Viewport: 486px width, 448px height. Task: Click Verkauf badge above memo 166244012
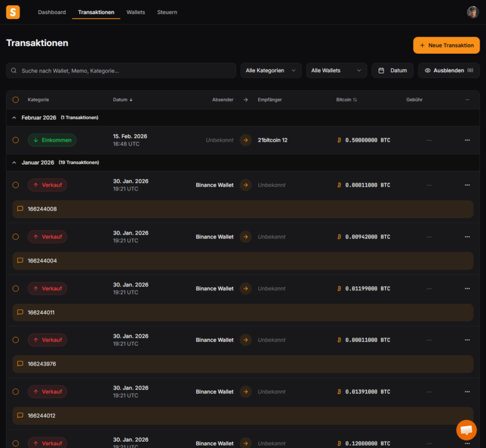(x=47, y=392)
